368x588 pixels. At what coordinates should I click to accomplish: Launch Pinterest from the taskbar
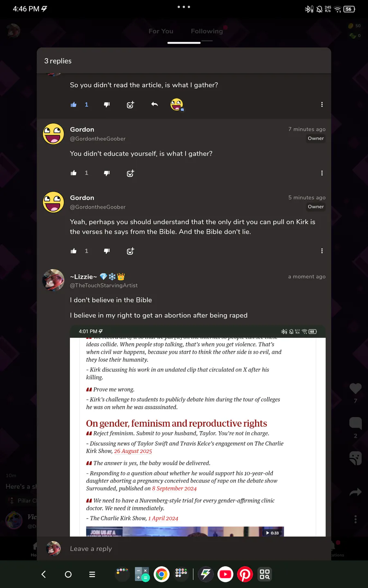245,575
